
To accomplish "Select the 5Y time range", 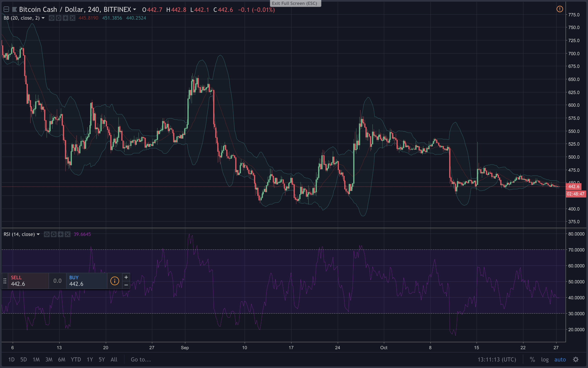I will pyautogui.click(x=102, y=359).
